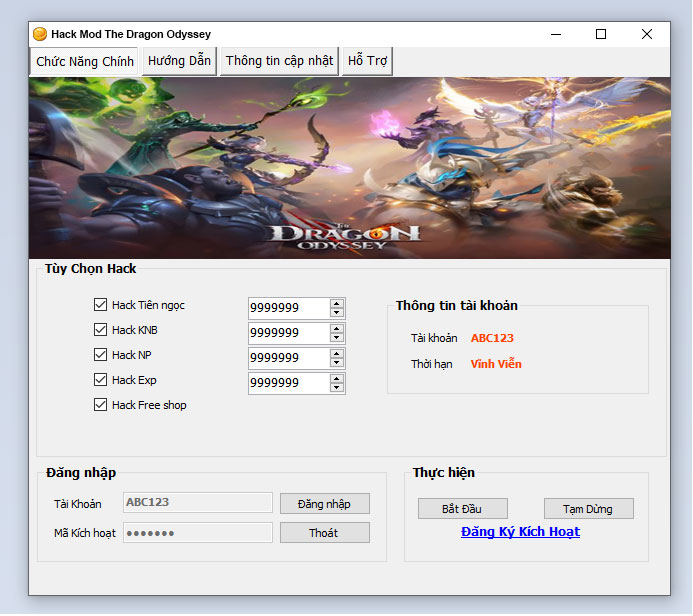Toggle the Hack Exp checkbox

pyautogui.click(x=100, y=380)
